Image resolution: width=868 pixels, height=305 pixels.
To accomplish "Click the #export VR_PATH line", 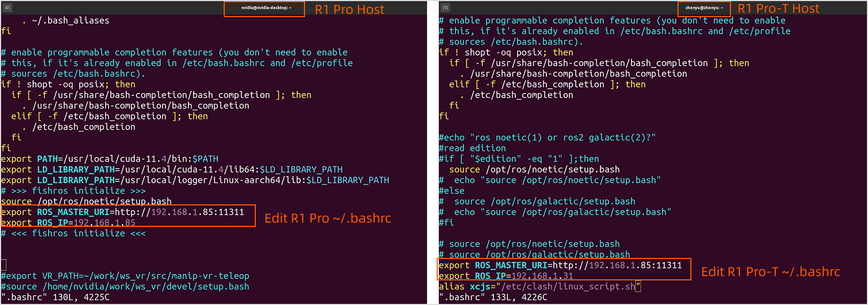I will [125, 276].
